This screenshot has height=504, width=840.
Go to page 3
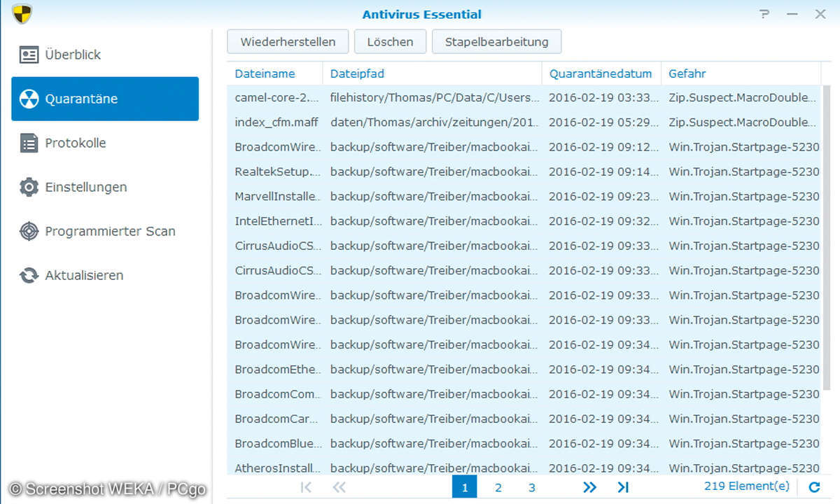tap(532, 487)
